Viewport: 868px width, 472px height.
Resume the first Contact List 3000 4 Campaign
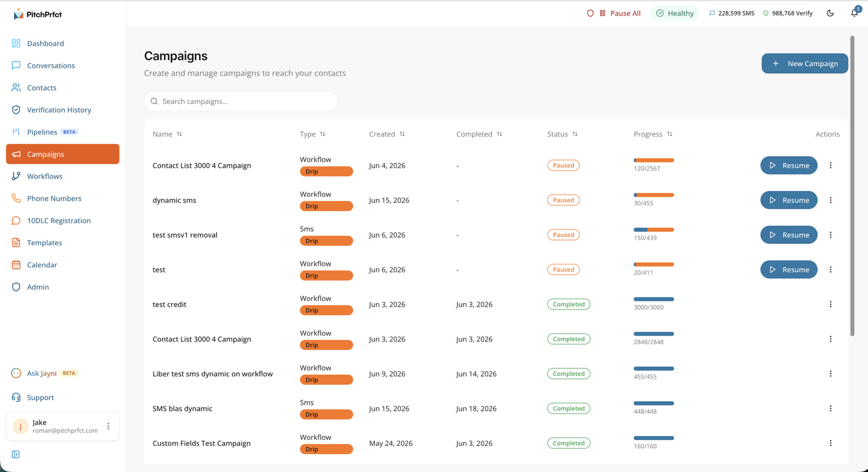point(789,165)
